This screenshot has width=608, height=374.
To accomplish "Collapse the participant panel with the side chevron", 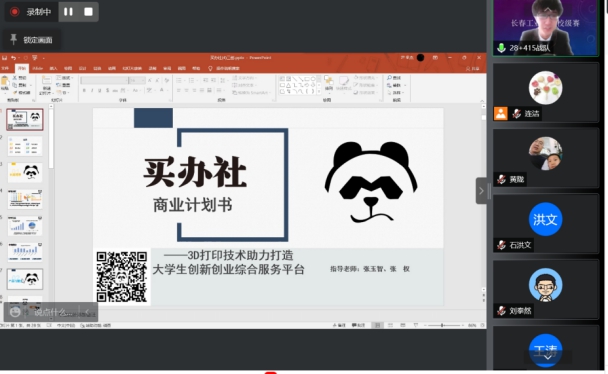I will [481, 191].
